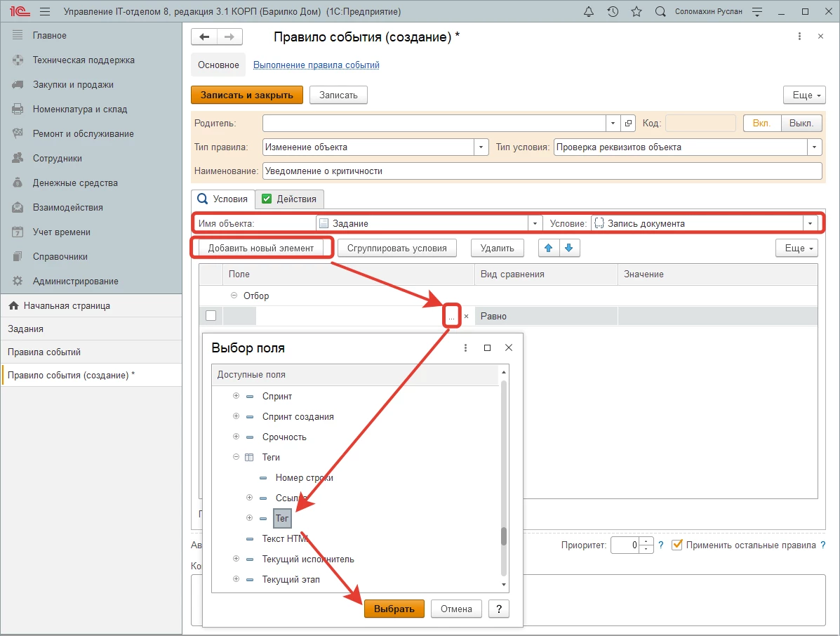The image size is (840, 636).
Task: Open the Родитель item in new window icon
Action: point(628,124)
